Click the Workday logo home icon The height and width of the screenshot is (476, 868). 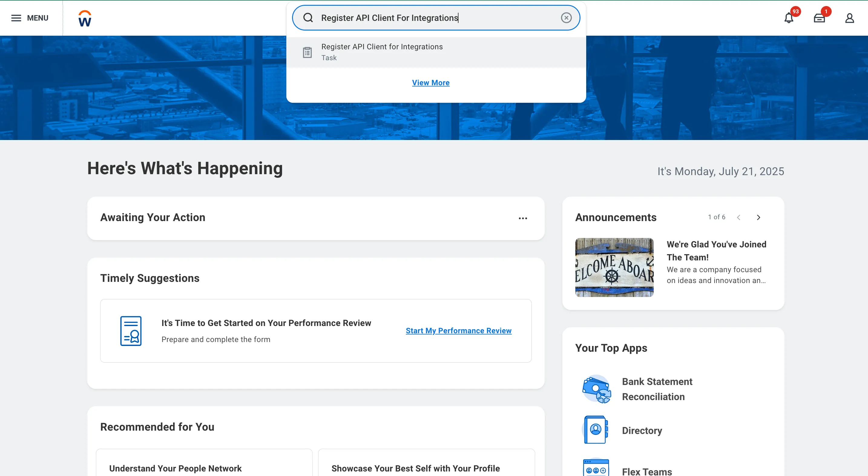pyautogui.click(x=84, y=18)
